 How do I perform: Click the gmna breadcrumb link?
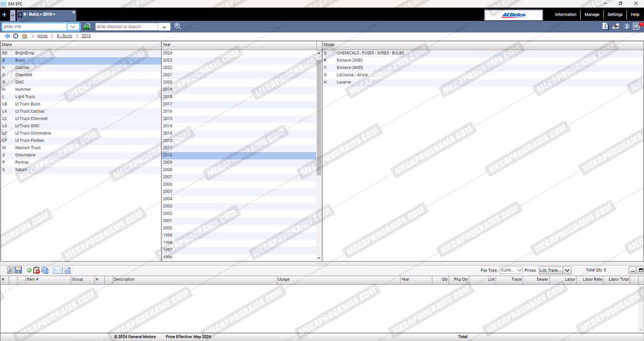coord(42,36)
